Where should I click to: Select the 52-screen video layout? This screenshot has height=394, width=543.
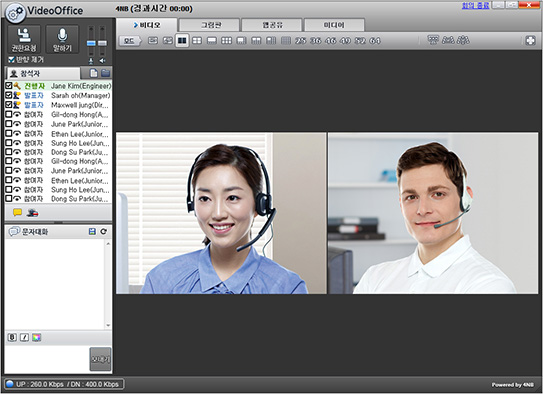coord(360,41)
